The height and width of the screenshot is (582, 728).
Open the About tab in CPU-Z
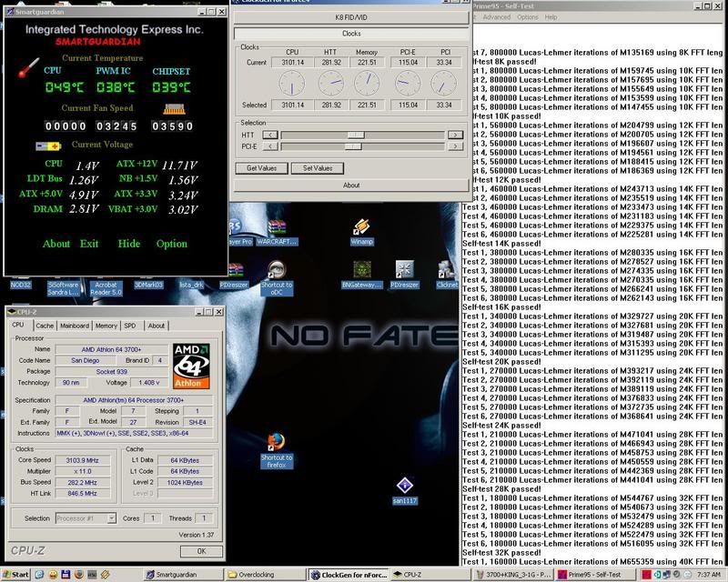pyautogui.click(x=156, y=326)
